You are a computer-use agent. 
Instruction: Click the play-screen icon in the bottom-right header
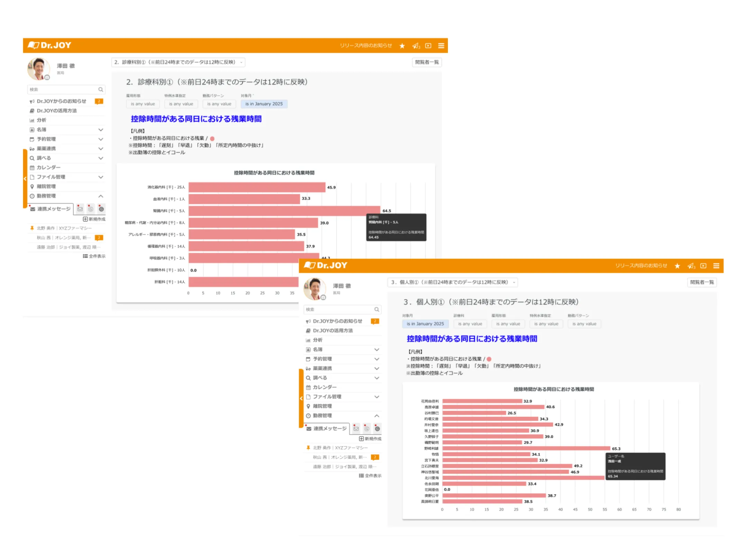(x=703, y=266)
